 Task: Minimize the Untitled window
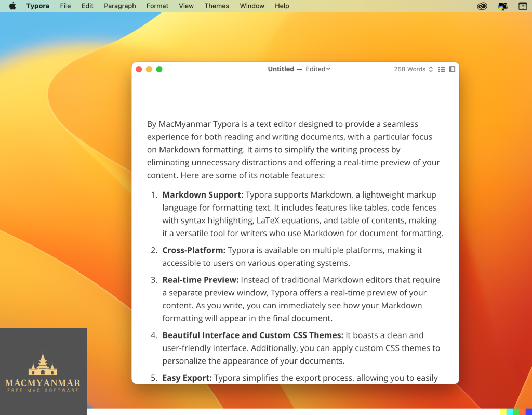tap(149, 69)
